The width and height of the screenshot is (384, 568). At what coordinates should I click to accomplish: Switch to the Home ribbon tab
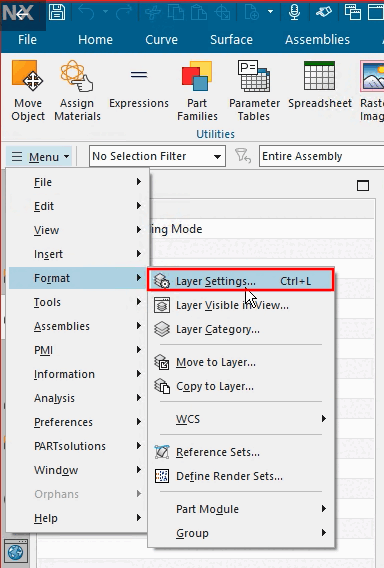95,39
